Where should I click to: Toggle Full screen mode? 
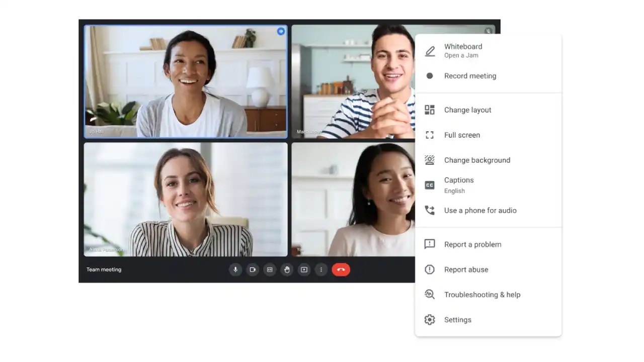(462, 135)
